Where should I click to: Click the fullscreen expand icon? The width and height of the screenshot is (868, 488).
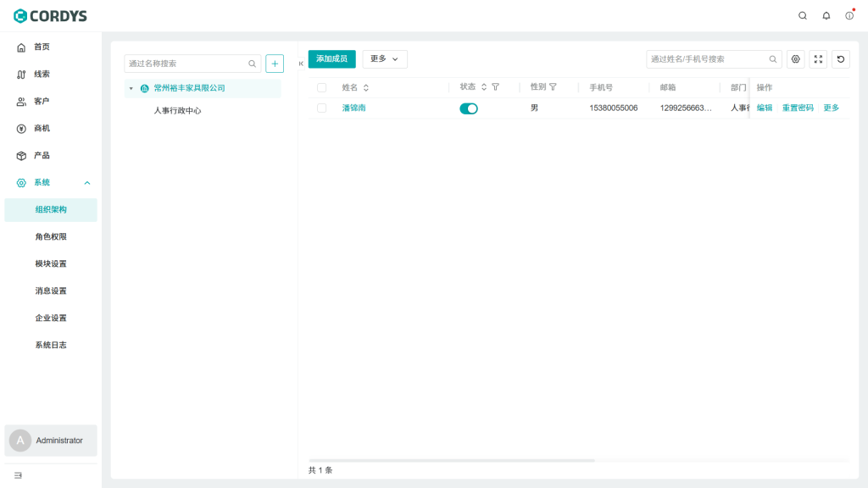coord(817,59)
